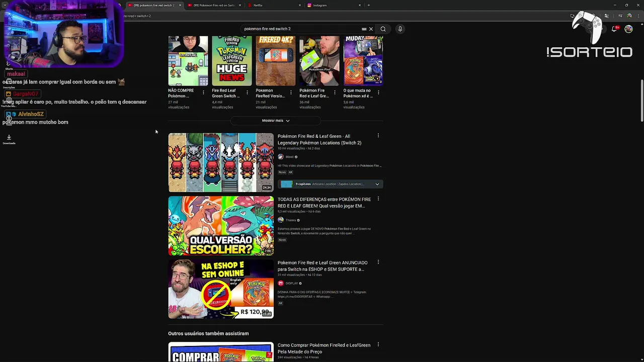Switch to the Instagram tab
The image size is (644, 362).
coord(333,5)
